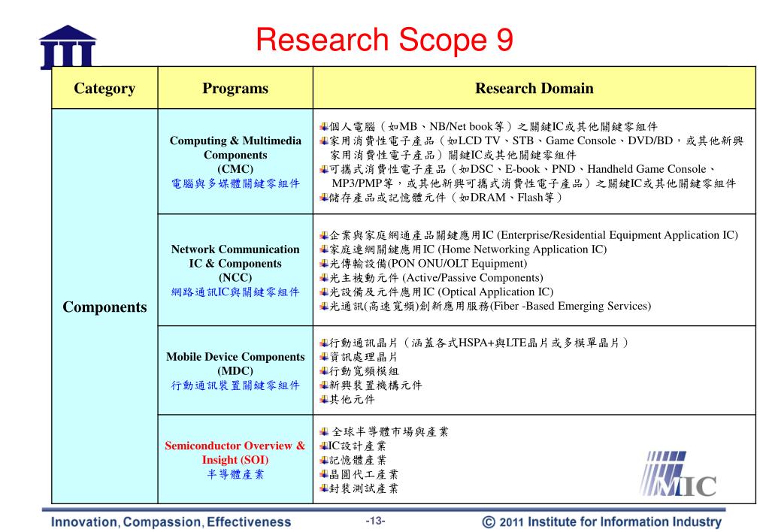Click the 儲存產品或記憶體元件 (如DRAM、Flash等) line
The image size is (769, 532).
tap(445, 198)
